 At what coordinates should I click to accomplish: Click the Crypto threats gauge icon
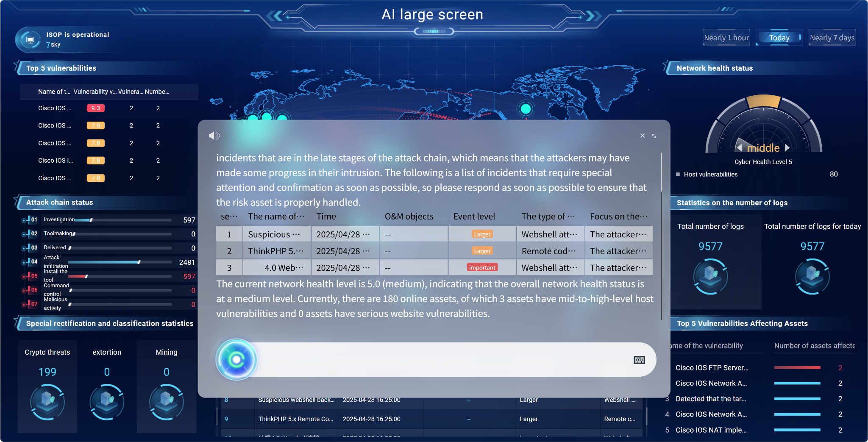[x=47, y=402]
